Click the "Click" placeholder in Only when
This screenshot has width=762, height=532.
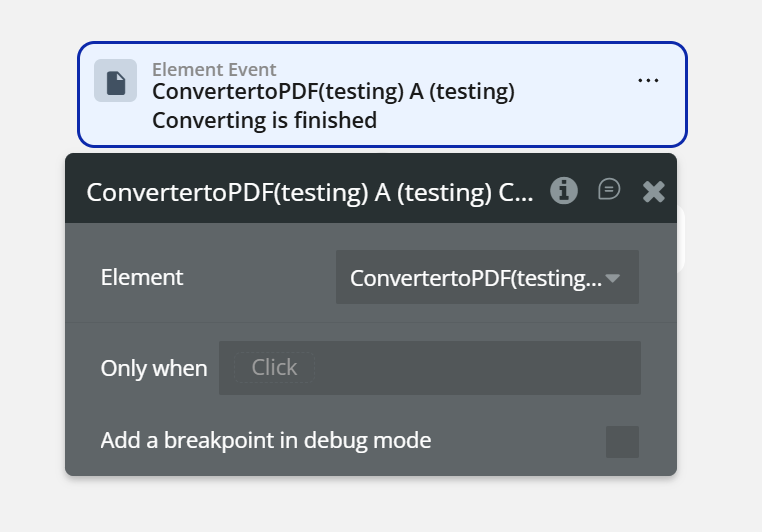[x=274, y=368]
